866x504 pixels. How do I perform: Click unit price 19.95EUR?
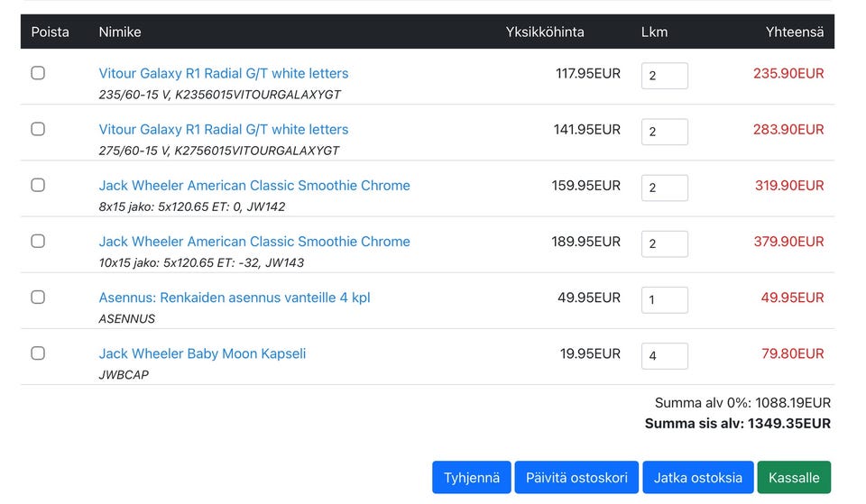point(590,353)
